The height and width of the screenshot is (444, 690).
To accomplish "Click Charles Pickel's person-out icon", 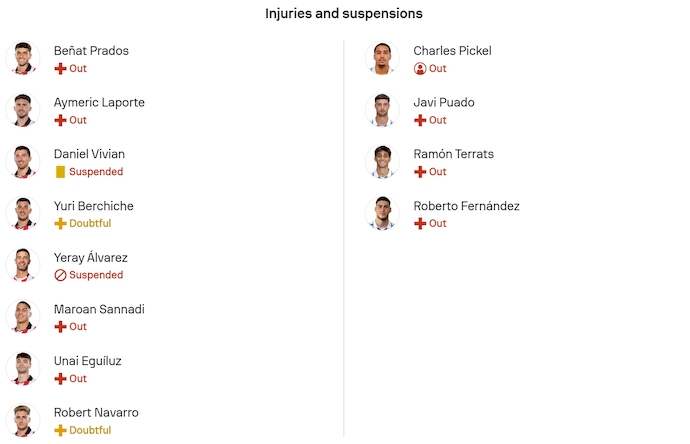I will [420, 69].
